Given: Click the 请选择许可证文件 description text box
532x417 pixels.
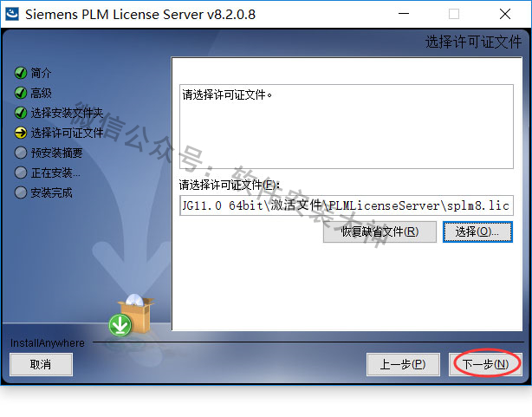Looking at the screenshot, I should 346,127.
